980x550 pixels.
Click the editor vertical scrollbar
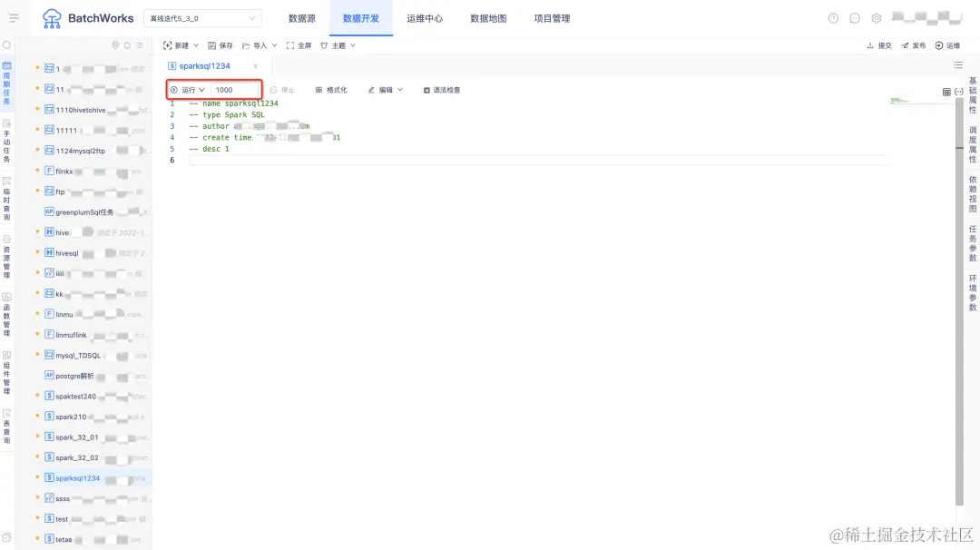click(x=959, y=300)
